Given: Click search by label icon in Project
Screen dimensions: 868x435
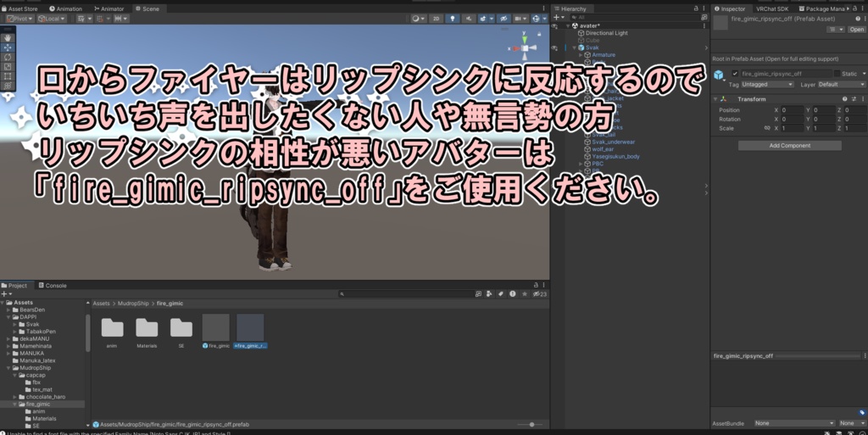Looking at the screenshot, I should coord(500,294).
